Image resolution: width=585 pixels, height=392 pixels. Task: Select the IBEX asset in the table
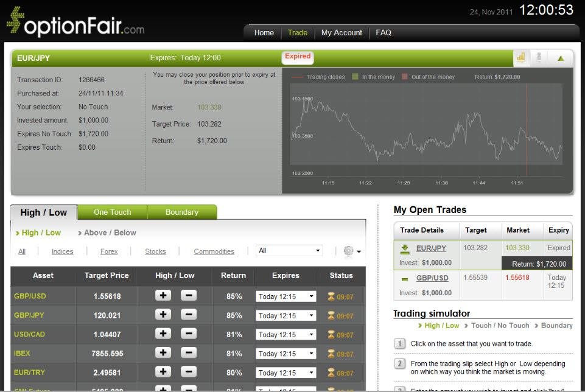(x=22, y=353)
